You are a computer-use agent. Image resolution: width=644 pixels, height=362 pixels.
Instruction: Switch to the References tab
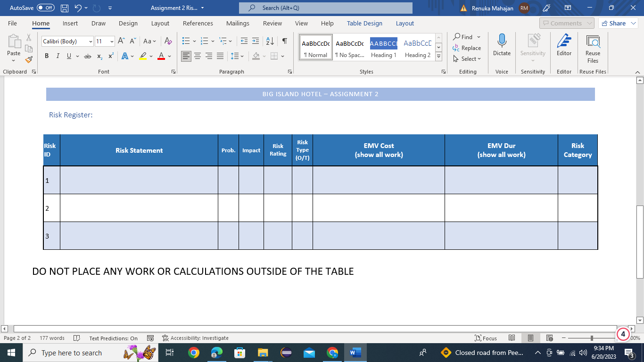point(198,23)
